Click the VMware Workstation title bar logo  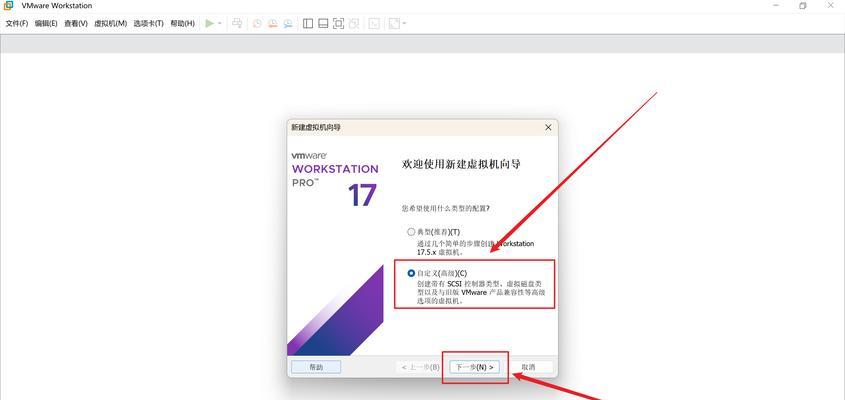[x=8, y=5]
